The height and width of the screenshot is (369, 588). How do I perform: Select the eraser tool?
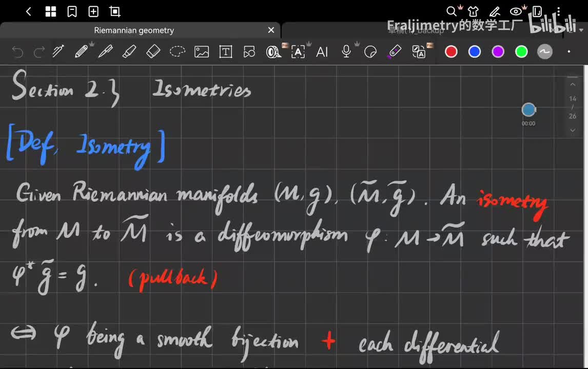153,51
